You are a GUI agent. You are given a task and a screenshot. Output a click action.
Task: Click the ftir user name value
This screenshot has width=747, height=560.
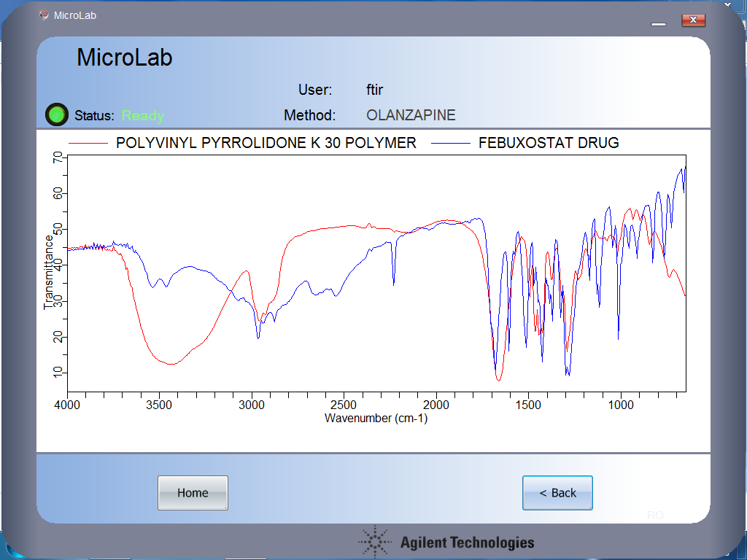pyautogui.click(x=375, y=90)
